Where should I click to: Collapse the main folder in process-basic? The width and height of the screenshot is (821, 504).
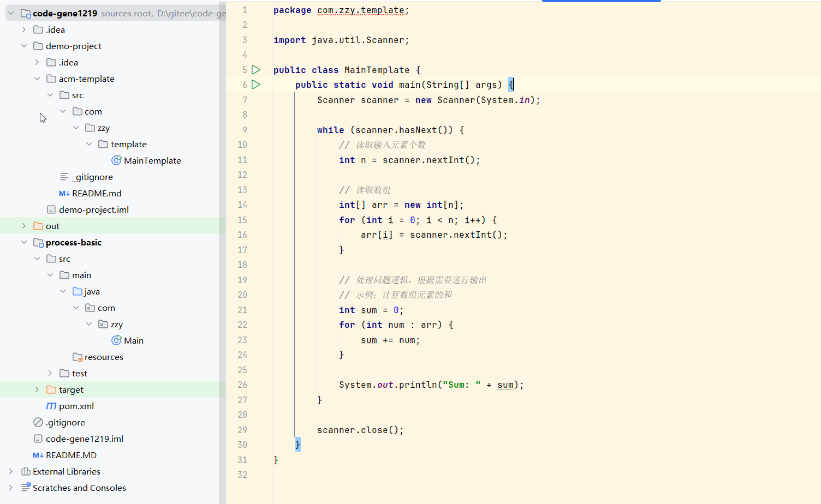click(x=50, y=275)
